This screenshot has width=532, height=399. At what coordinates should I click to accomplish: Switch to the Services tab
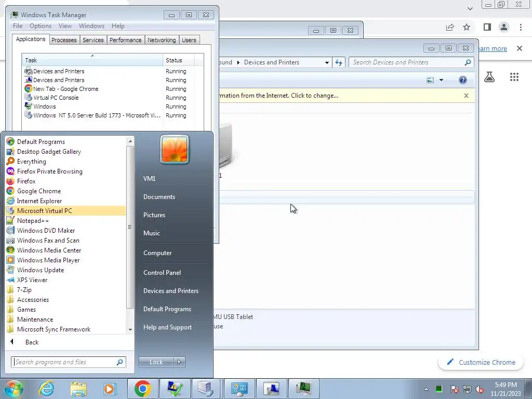click(x=93, y=40)
